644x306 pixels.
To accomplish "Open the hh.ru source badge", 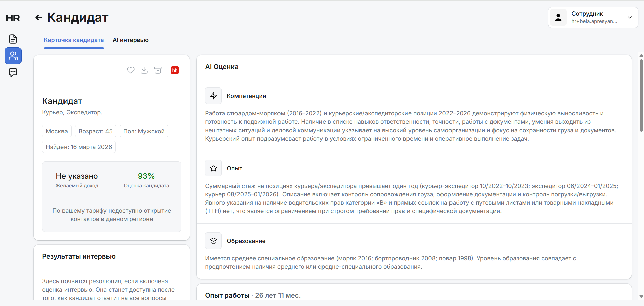I will 175,70.
